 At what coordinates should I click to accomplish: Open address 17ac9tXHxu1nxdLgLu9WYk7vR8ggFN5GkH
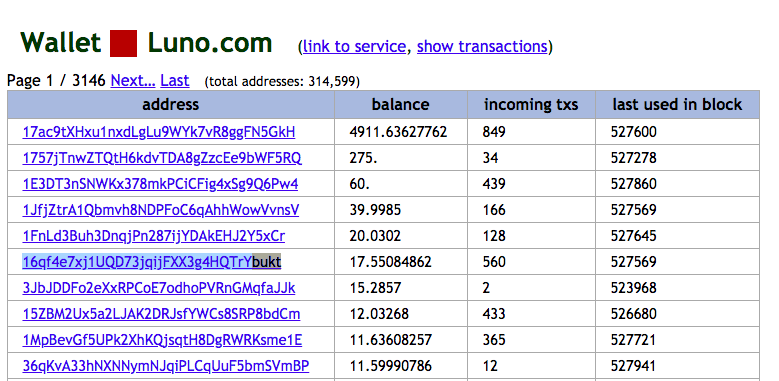(x=158, y=132)
